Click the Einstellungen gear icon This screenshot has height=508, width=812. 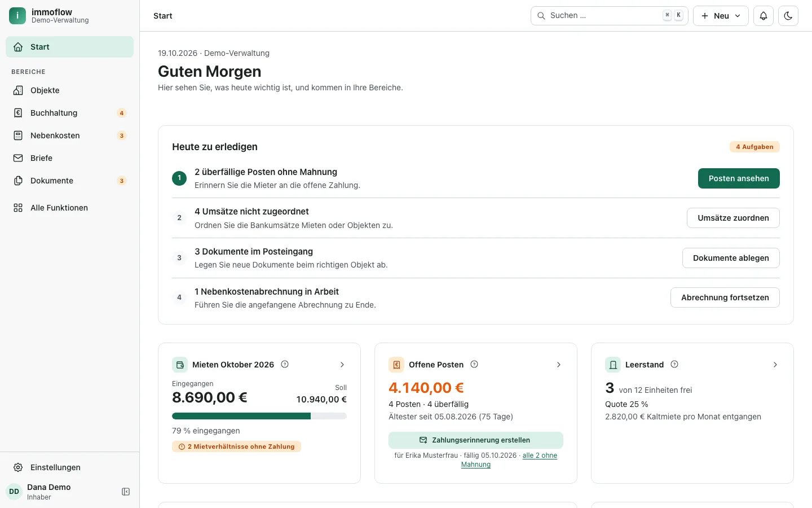18,467
